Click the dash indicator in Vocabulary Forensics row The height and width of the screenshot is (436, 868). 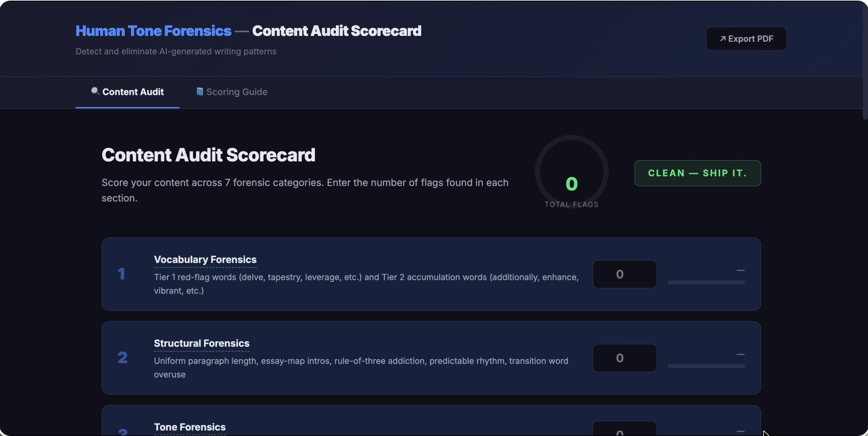click(x=740, y=270)
